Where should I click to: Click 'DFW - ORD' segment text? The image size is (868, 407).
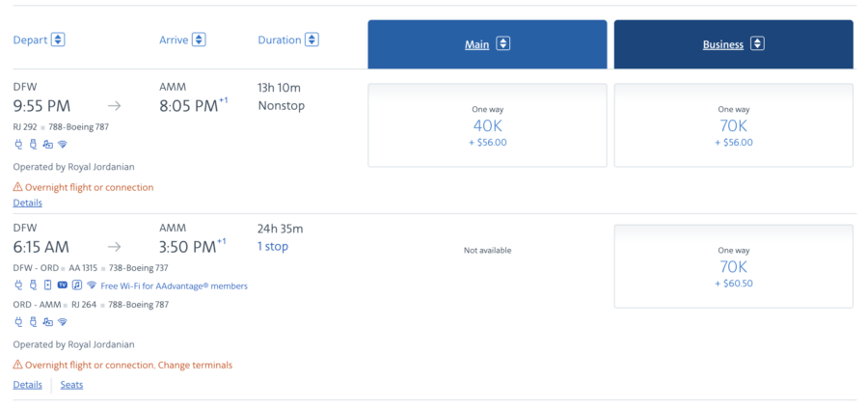(x=36, y=268)
